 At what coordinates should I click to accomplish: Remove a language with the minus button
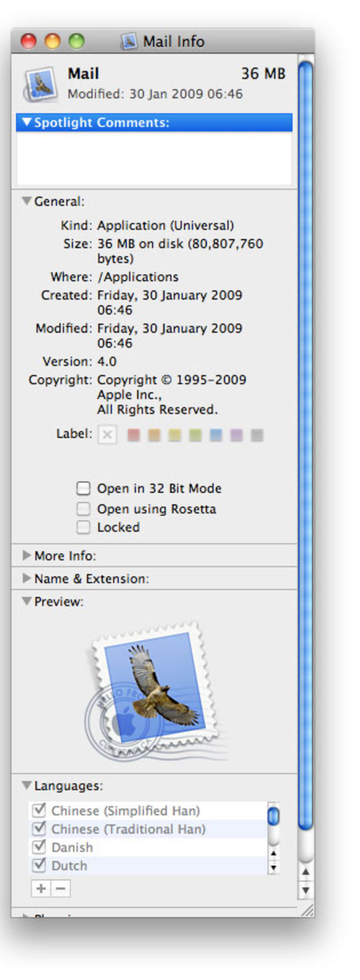61,889
